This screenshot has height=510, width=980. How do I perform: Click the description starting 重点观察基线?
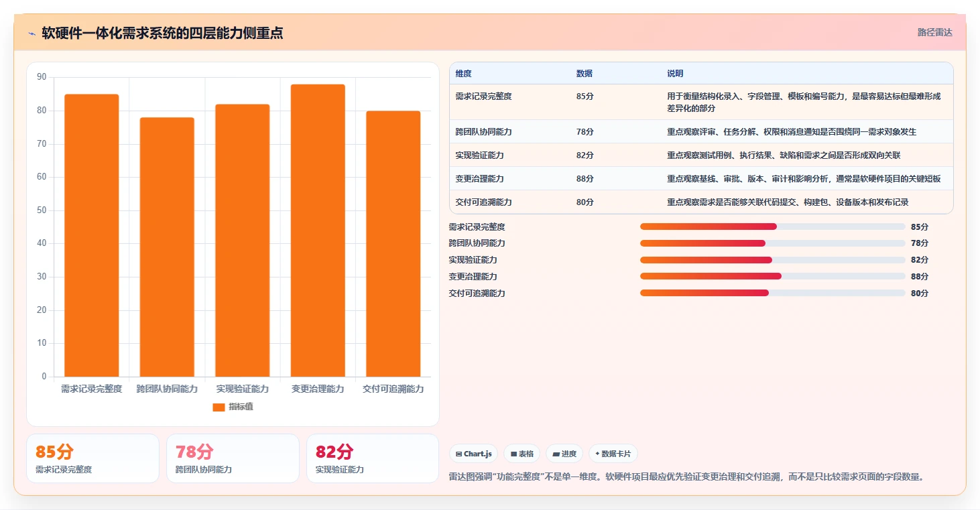tap(804, 179)
